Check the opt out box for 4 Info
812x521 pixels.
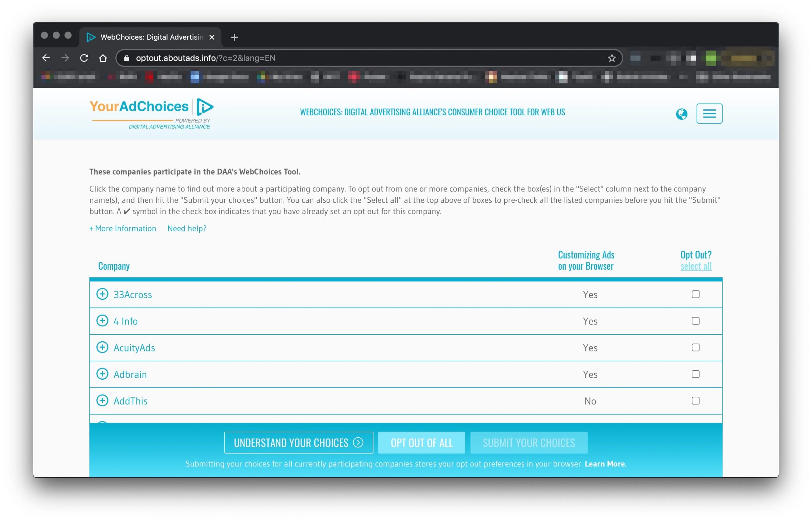pyautogui.click(x=695, y=321)
